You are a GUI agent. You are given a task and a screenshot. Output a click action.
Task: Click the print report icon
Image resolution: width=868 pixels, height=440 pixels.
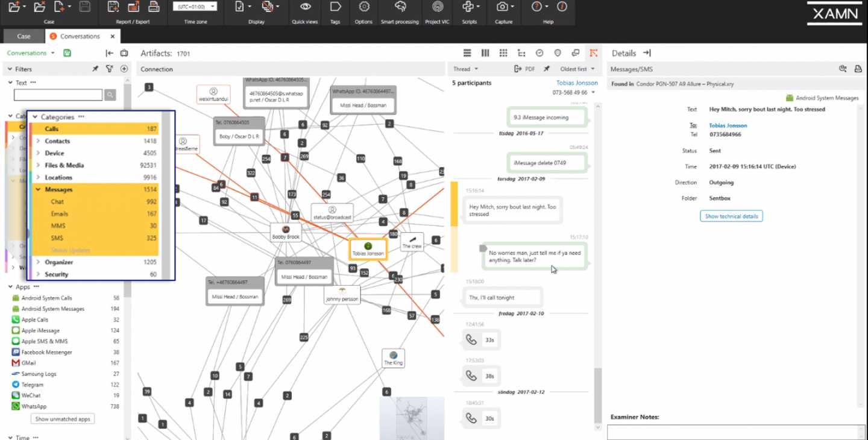pos(154,7)
